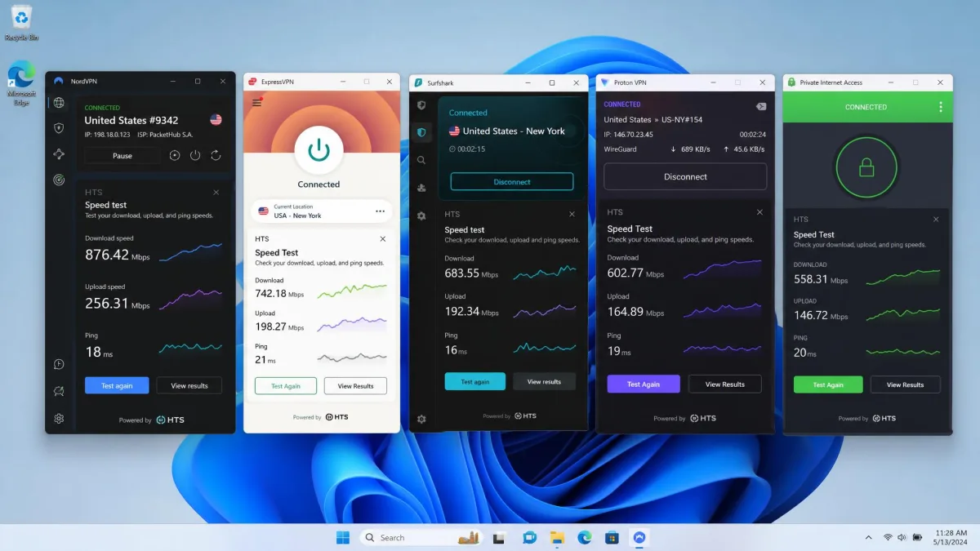Click Surfshark download 683.55 value
This screenshot has width=980, height=551.
[x=461, y=273]
